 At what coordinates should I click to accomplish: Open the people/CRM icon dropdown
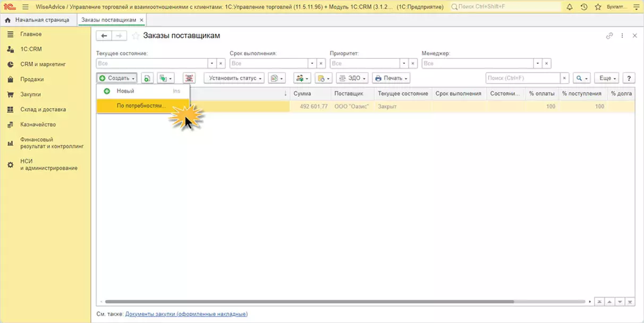click(x=302, y=78)
